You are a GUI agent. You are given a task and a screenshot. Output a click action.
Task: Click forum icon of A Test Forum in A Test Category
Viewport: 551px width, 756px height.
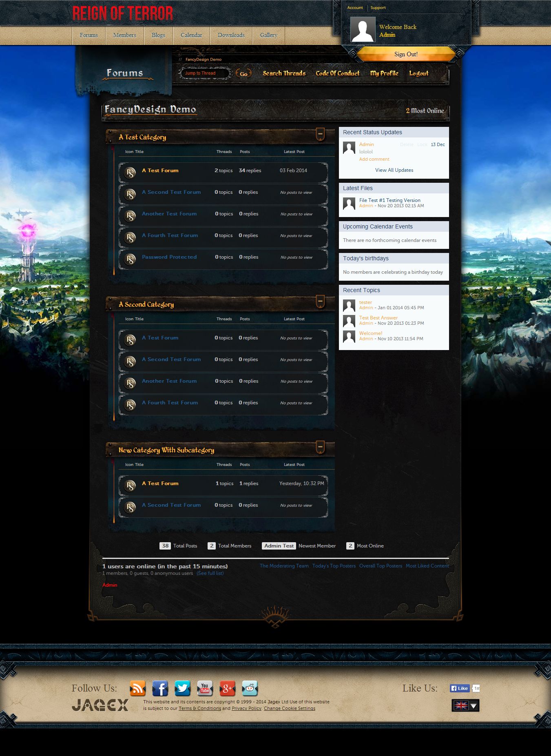[x=130, y=173]
